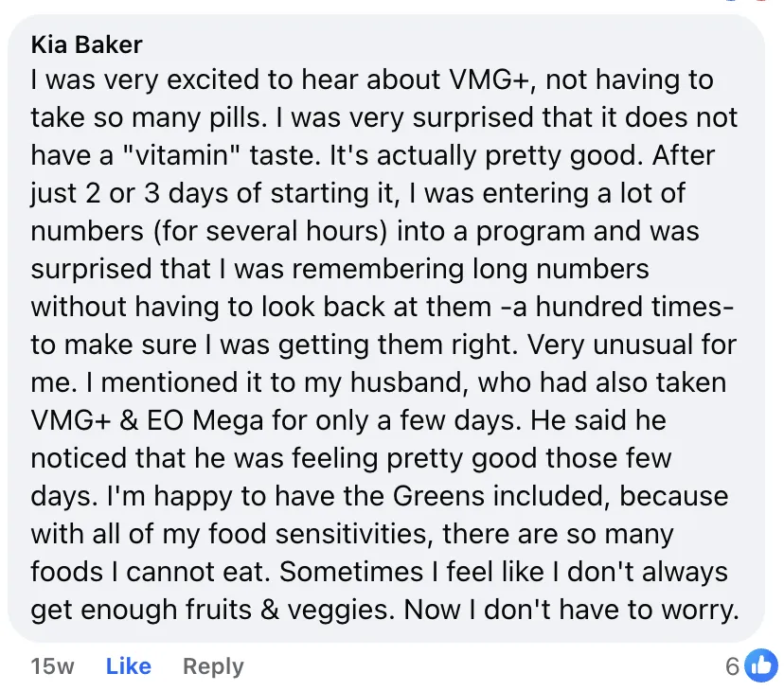Open Kia Baker's profile name link
The image size is (784, 691).
click(87, 44)
